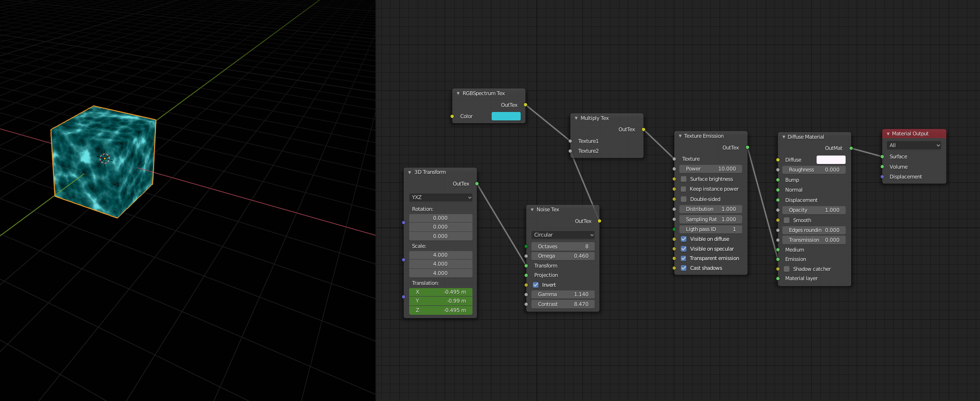
Task: Click OutTex output socket on 3D Transform
Action: point(477,184)
